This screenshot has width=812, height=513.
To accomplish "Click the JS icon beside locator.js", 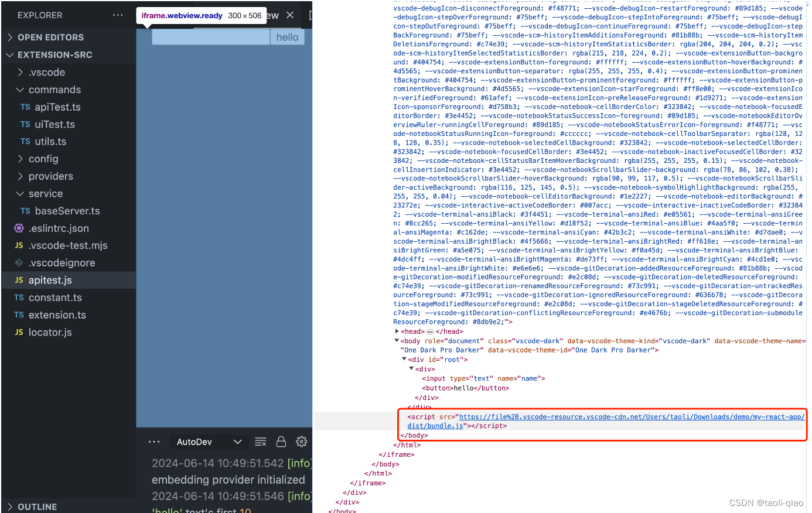I will [x=19, y=332].
